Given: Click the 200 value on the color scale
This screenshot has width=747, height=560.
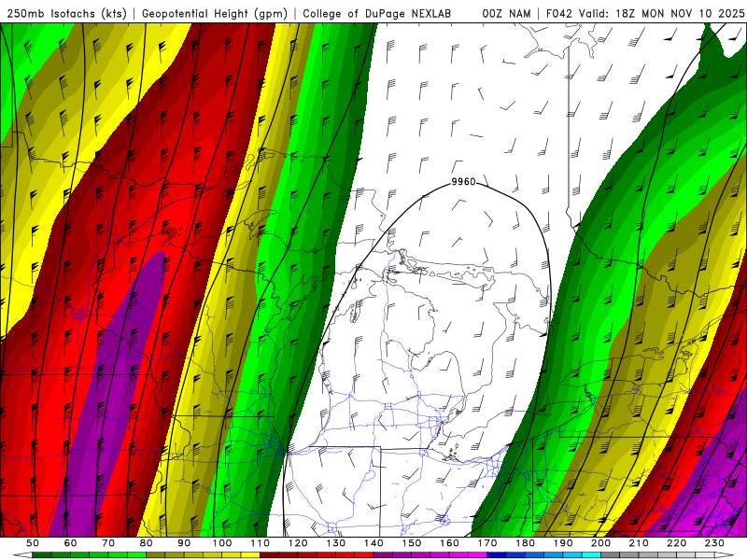Looking at the screenshot, I should [600, 543].
